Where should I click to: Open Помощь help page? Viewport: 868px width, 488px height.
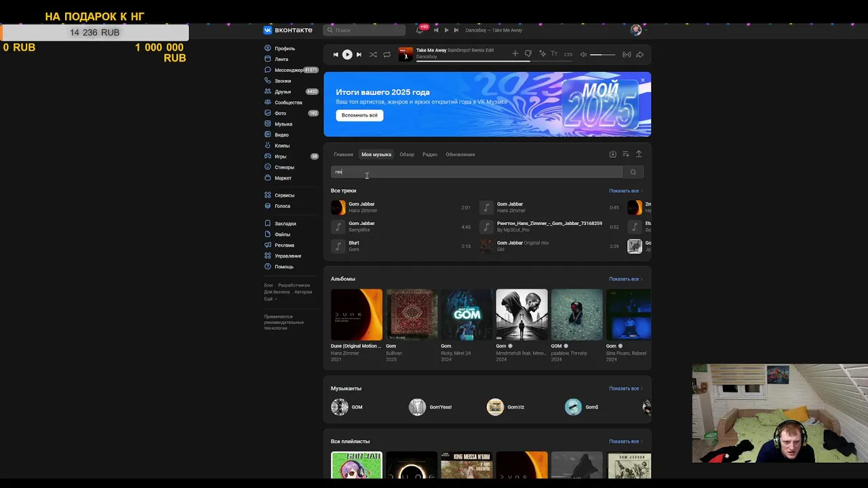pos(283,267)
